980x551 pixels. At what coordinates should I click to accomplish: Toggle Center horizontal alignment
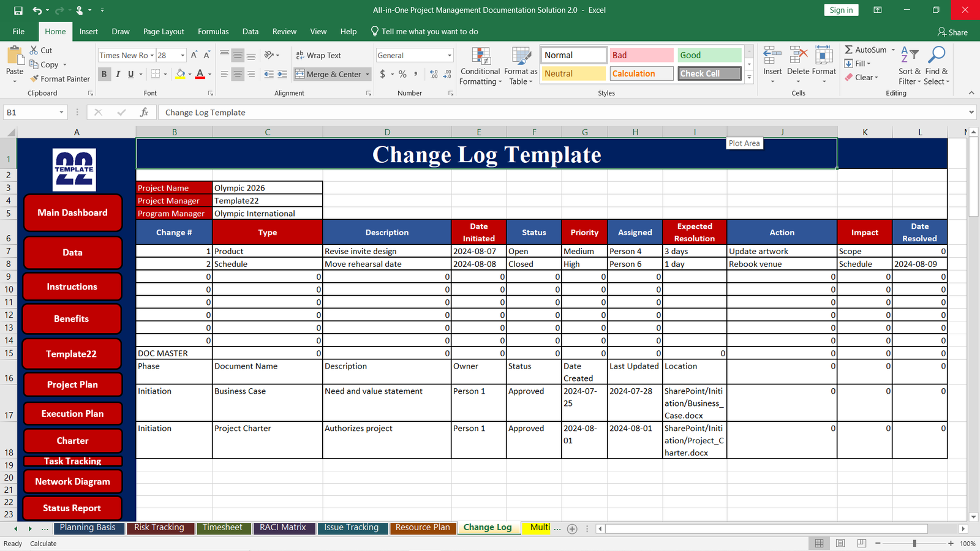pyautogui.click(x=238, y=74)
